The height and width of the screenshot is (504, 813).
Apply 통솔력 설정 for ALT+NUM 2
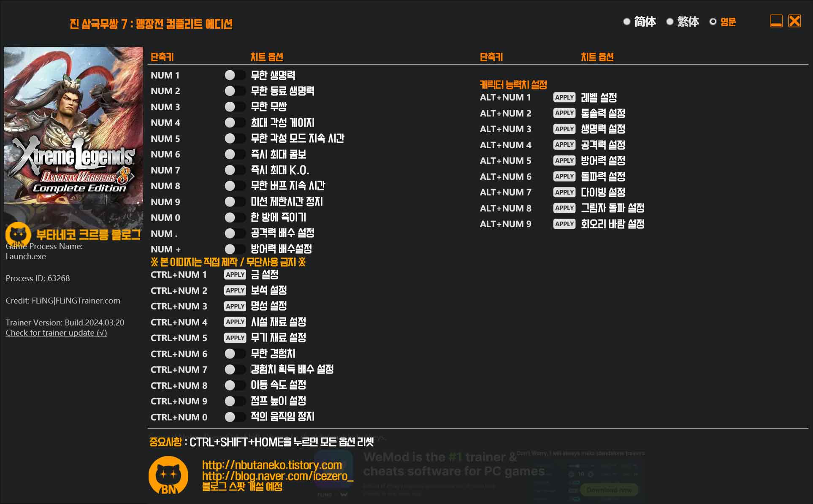point(564,113)
